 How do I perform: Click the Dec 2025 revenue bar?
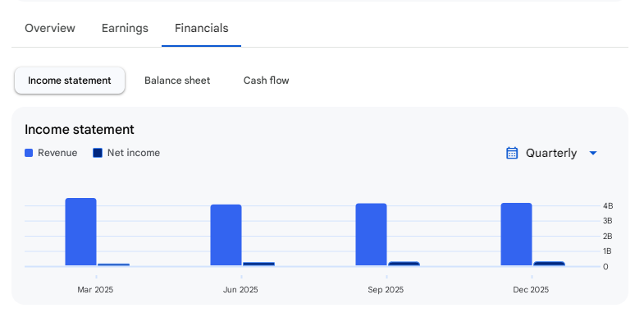click(516, 234)
